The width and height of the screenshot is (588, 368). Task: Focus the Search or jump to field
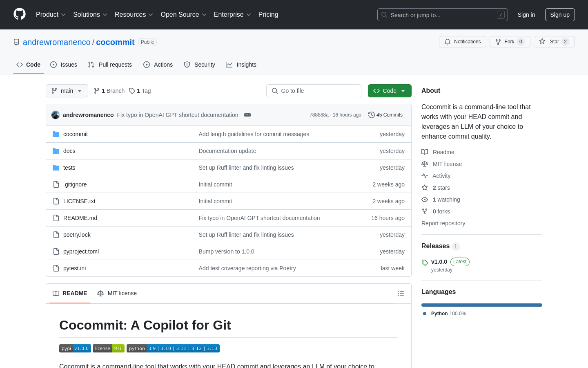click(443, 15)
